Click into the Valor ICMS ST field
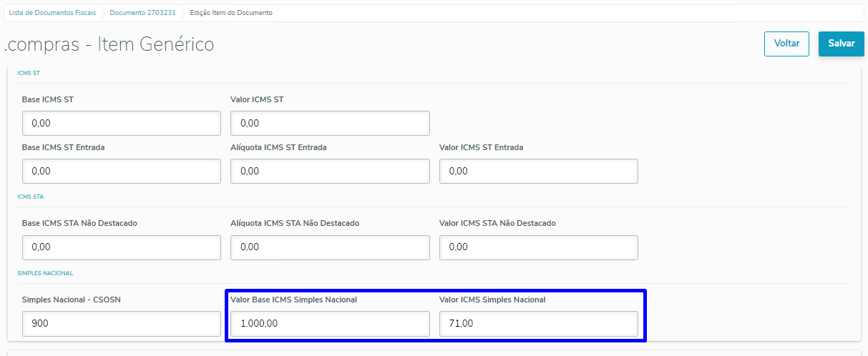This screenshot has height=356, width=868. (x=330, y=124)
